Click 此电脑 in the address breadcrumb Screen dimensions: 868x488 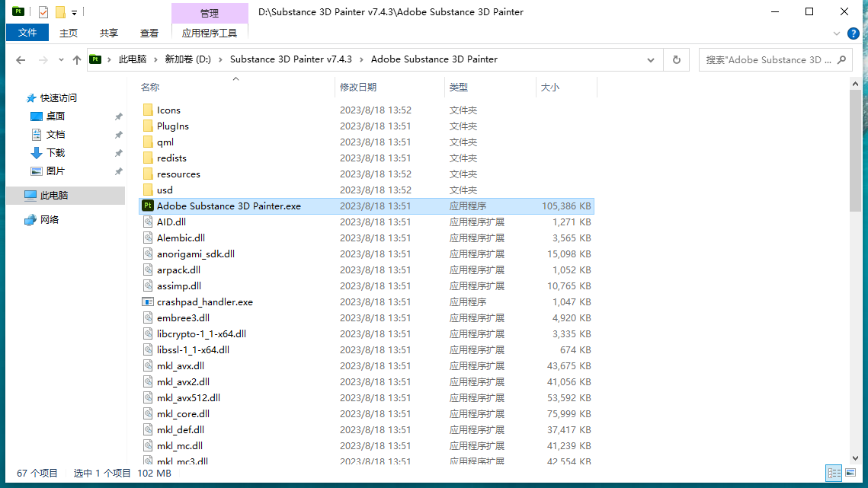pyautogui.click(x=133, y=59)
